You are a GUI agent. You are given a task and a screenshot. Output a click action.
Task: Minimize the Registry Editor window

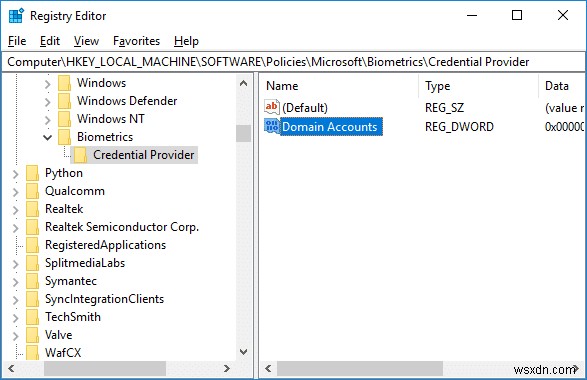tap(472, 15)
